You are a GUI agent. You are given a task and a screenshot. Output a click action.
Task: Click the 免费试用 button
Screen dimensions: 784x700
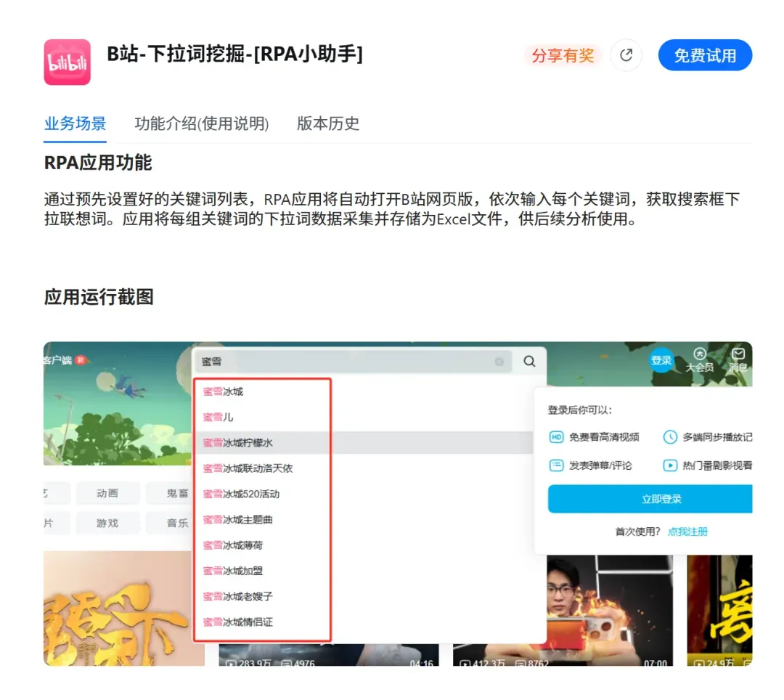[705, 55]
